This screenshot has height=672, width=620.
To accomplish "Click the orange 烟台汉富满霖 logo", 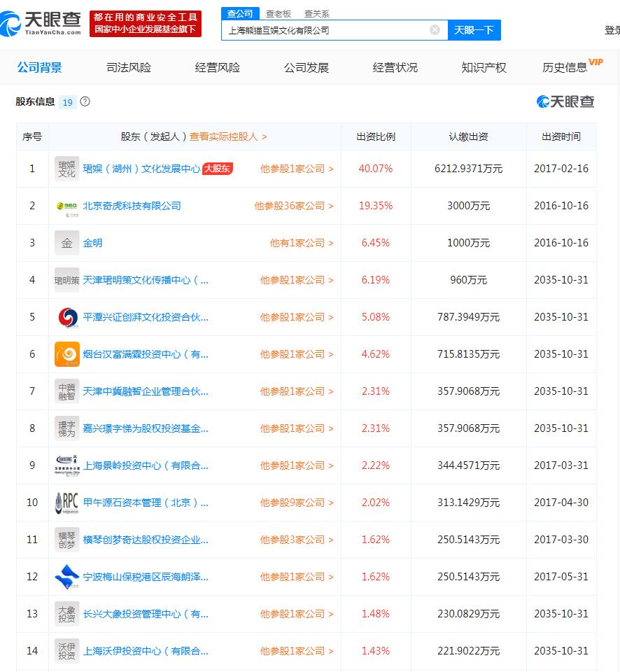I will tap(67, 354).
